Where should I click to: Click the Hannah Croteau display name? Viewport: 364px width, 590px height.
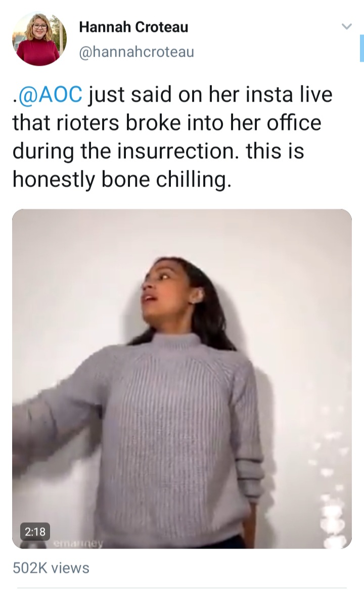pos(133,27)
